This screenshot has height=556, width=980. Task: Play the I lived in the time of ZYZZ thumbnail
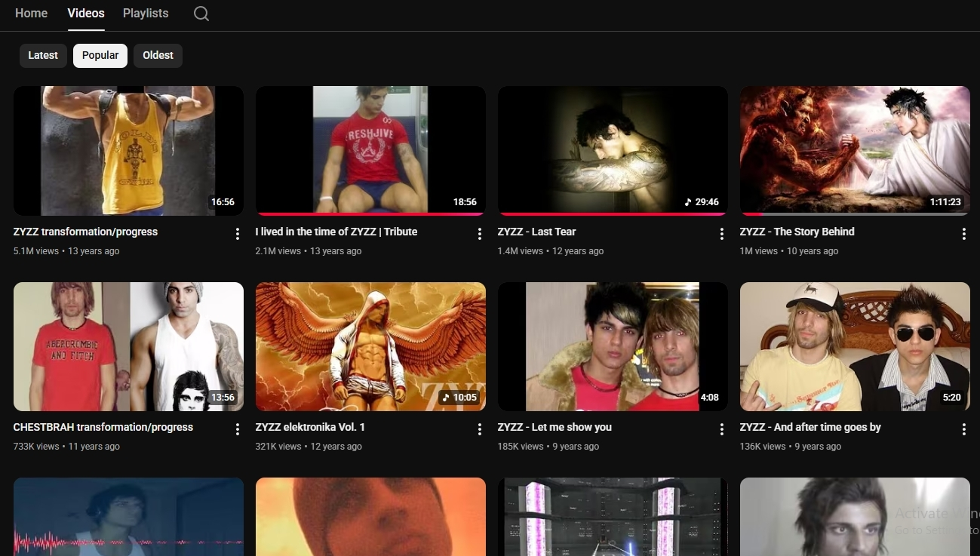click(370, 151)
